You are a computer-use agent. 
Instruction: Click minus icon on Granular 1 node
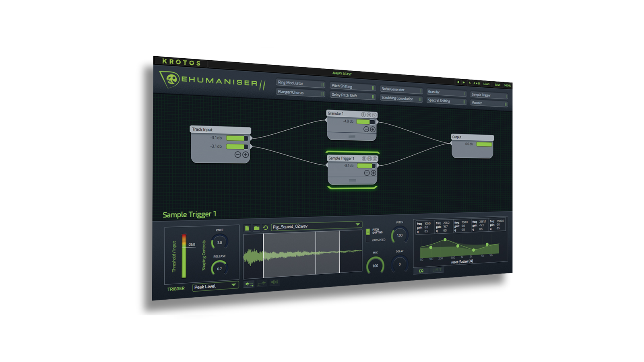(366, 129)
